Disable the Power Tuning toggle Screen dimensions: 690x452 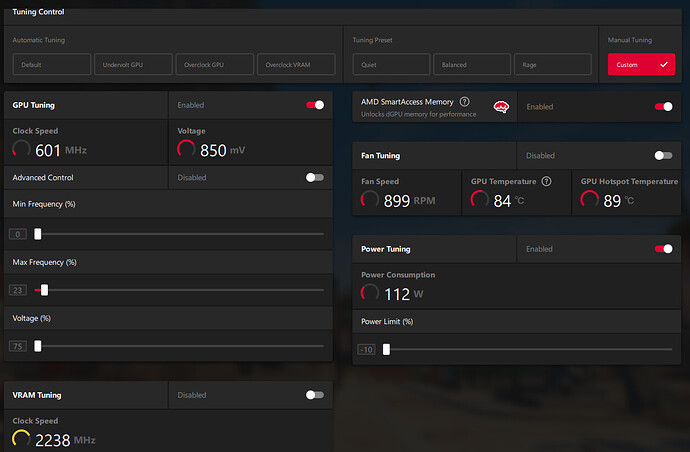tap(664, 249)
